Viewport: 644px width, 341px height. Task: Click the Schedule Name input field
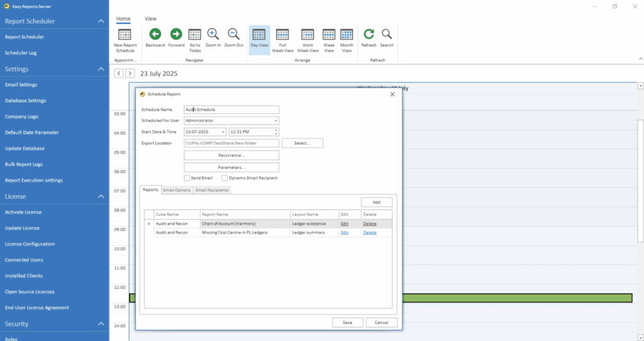(x=231, y=109)
